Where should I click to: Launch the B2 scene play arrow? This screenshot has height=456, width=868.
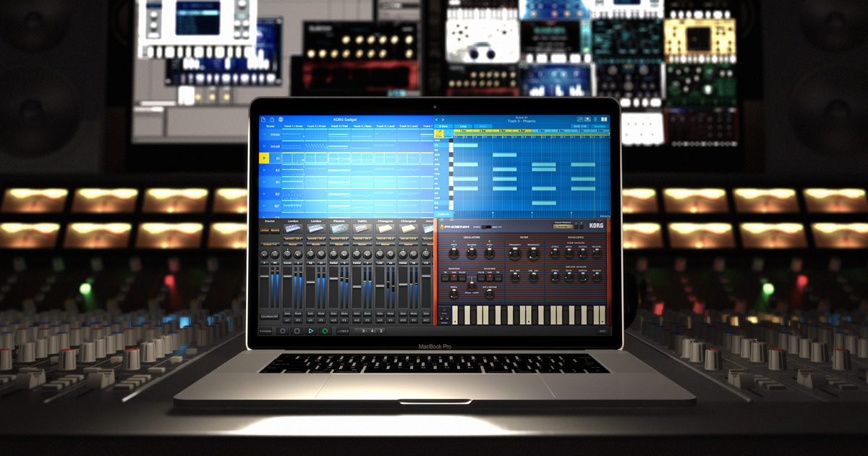264,194
